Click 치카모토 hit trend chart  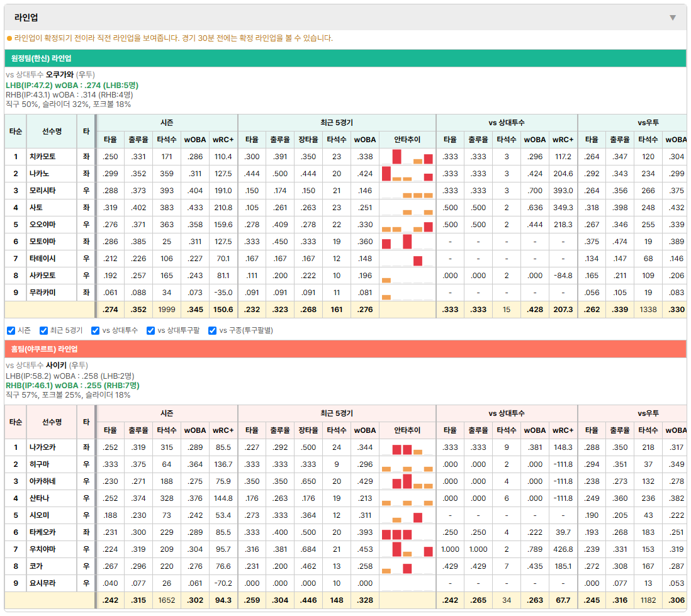click(x=407, y=157)
